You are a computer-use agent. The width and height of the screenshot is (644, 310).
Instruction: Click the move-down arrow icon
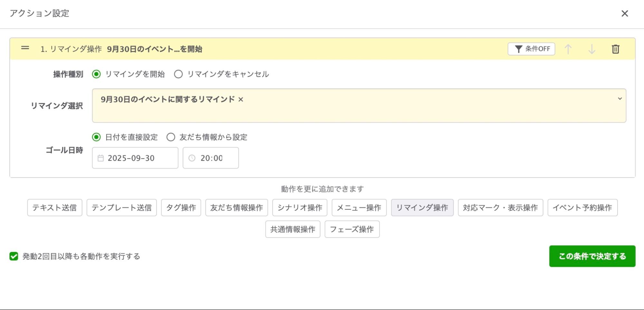[x=591, y=49]
